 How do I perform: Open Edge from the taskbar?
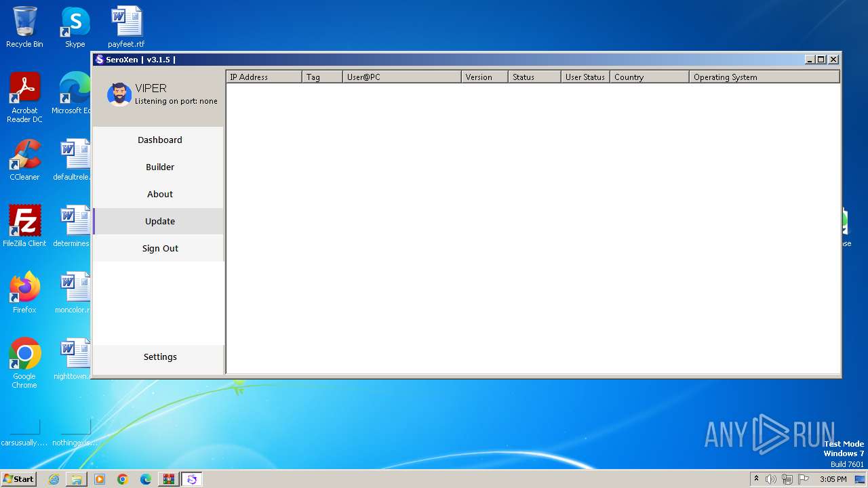point(146,479)
